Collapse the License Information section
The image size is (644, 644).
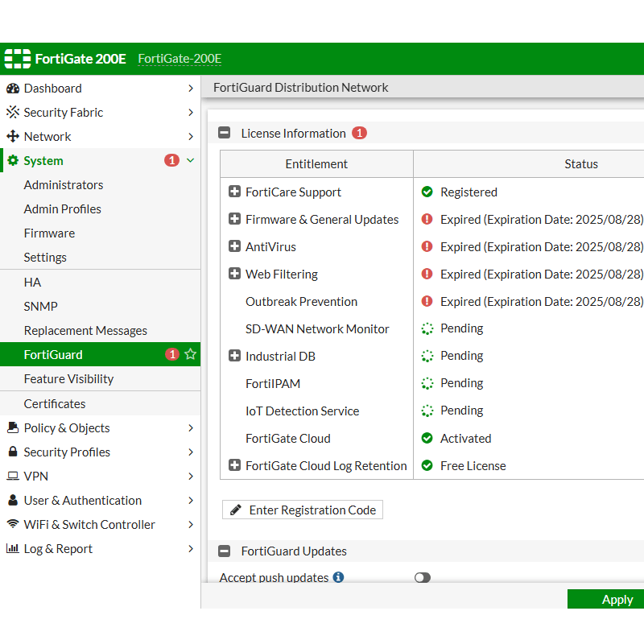click(x=225, y=134)
